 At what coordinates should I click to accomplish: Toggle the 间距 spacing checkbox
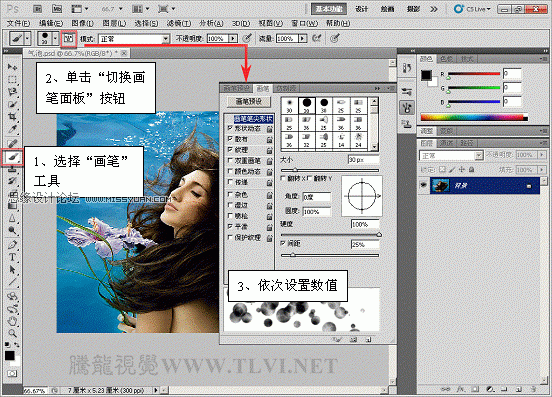(283, 243)
